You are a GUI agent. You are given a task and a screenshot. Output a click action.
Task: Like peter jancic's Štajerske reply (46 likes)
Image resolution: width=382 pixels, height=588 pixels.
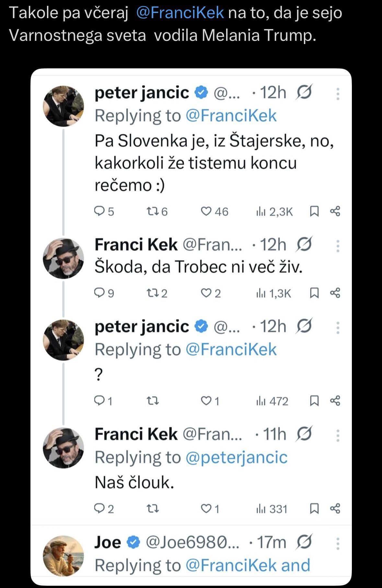206,212
